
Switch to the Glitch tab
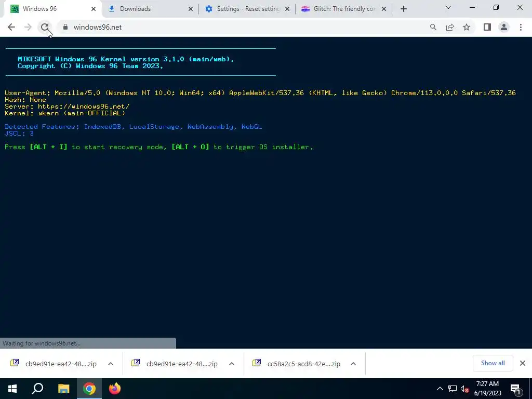tap(345, 9)
